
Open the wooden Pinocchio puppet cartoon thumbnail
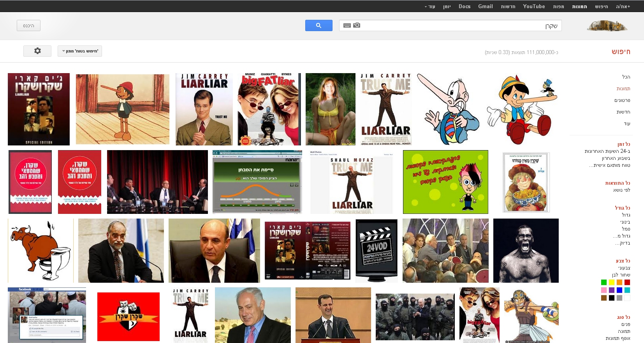pos(123,109)
